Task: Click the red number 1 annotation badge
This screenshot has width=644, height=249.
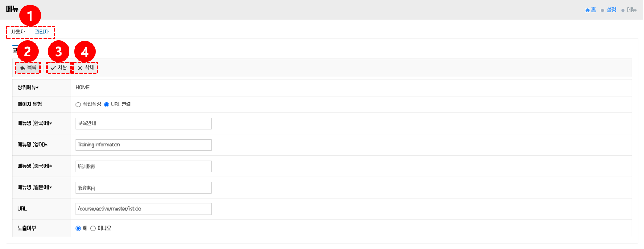Action: pos(30,17)
